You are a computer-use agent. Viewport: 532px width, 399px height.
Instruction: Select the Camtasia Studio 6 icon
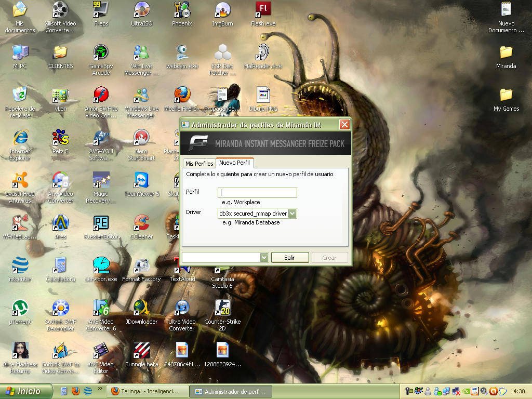(x=222, y=279)
